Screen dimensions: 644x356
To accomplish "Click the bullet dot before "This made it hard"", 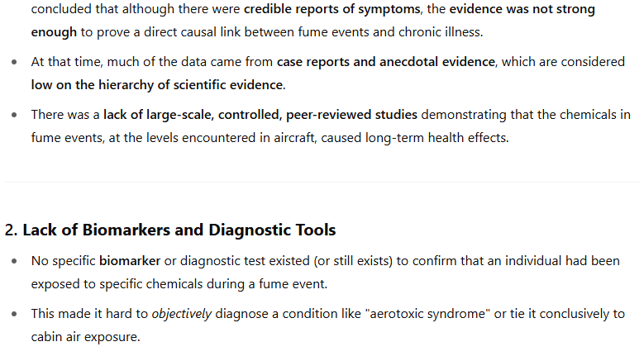I will [x=14, y=315].
